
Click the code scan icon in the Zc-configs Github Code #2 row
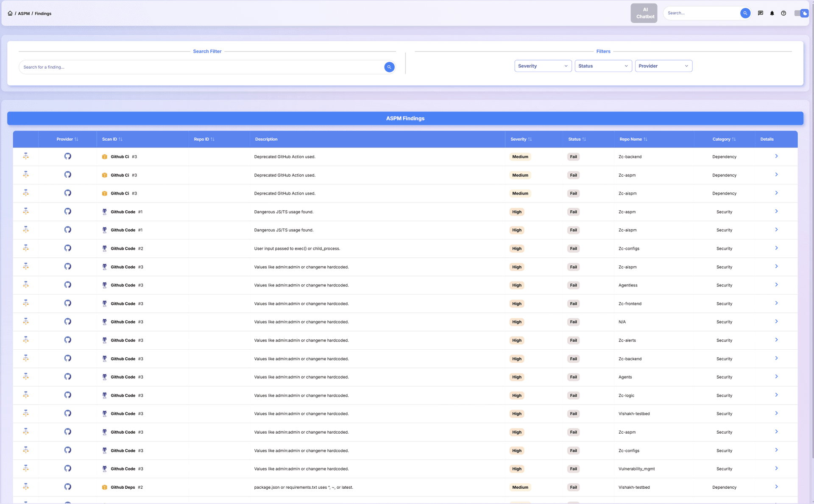pyautogui.click(x=105, y=248)
